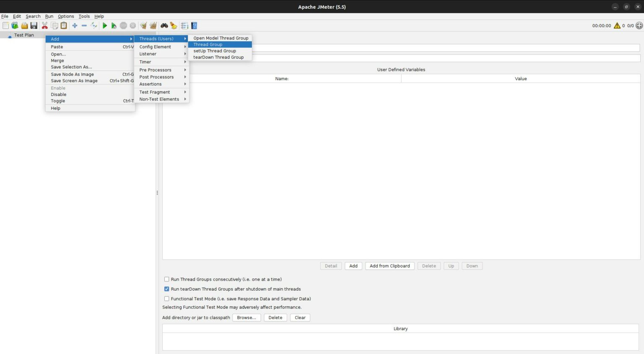Enable the Functional Test Mode checkbox
Screen dimensions: 644x354
(166, 299)
